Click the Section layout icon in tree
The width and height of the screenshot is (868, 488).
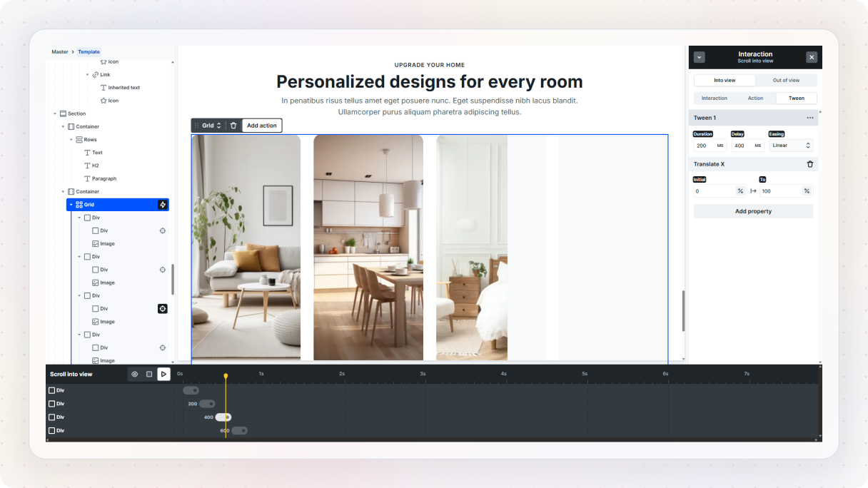click(x=63, y=113)
